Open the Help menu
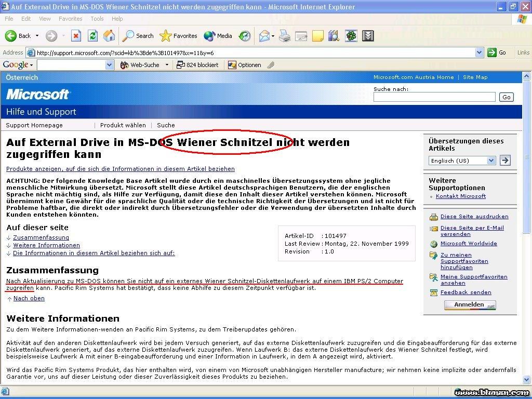532x399 pixels. [117, 19]
